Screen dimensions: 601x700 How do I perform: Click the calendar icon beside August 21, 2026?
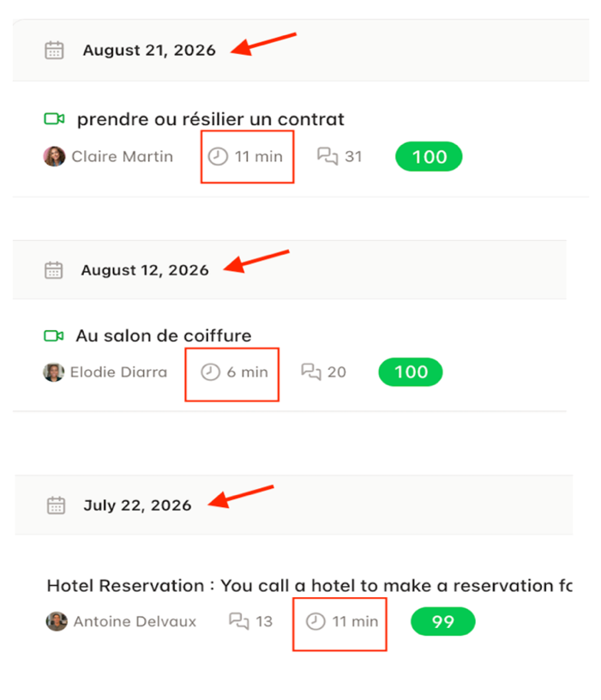pyautogui.click(x=54, y=50)
